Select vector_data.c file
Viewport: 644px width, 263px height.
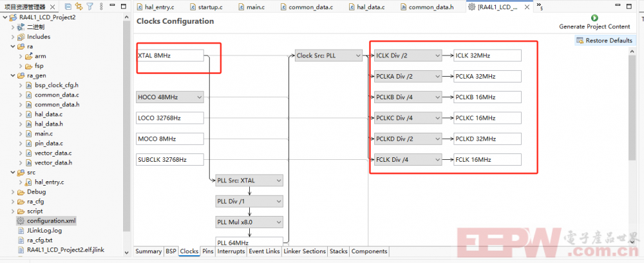(x=53, y=153)
